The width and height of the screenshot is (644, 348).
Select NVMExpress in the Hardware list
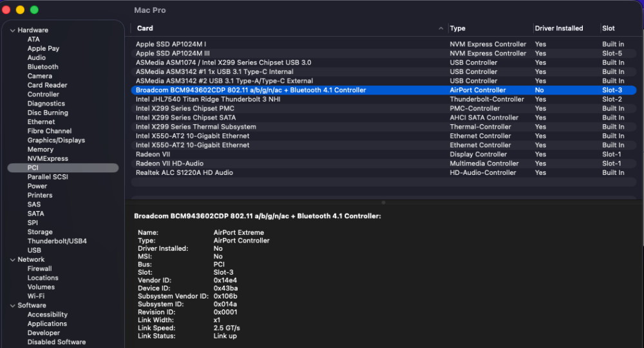pos(48,158)
